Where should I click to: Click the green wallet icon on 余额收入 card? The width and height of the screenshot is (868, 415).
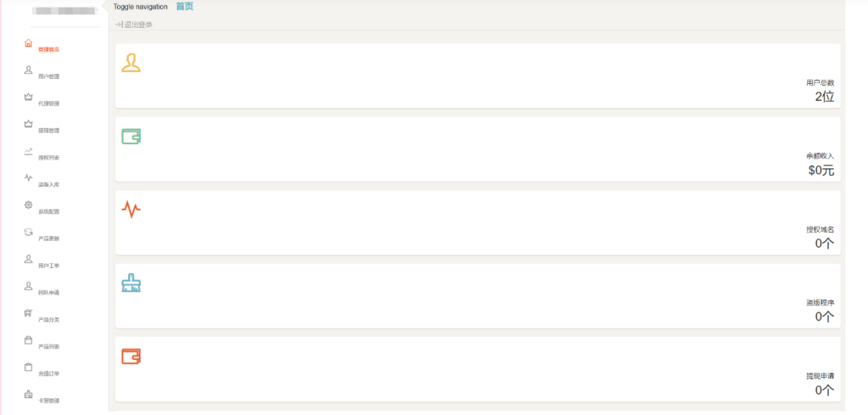131,136
